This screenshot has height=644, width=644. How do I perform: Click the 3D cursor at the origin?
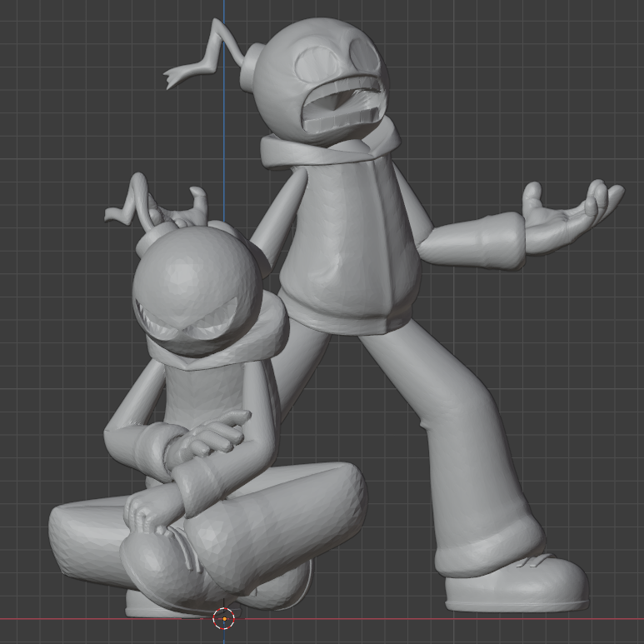click(x=224, y=618)
